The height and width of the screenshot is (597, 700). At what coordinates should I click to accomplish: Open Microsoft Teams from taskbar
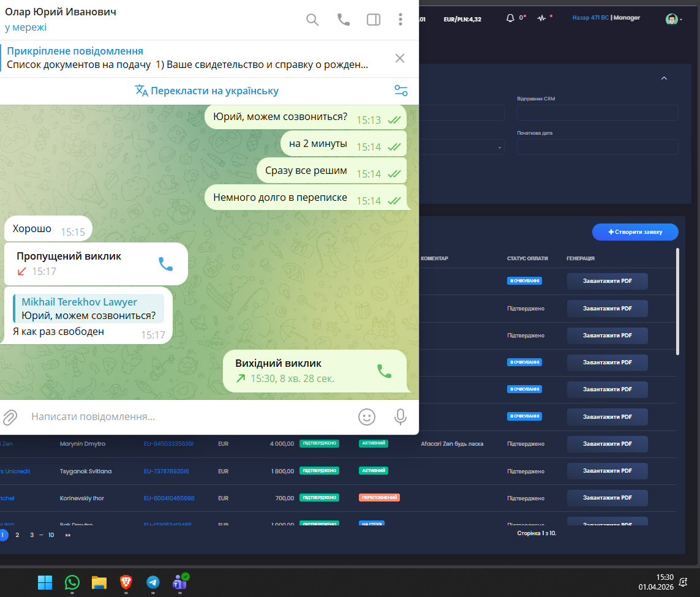[180, 582]
